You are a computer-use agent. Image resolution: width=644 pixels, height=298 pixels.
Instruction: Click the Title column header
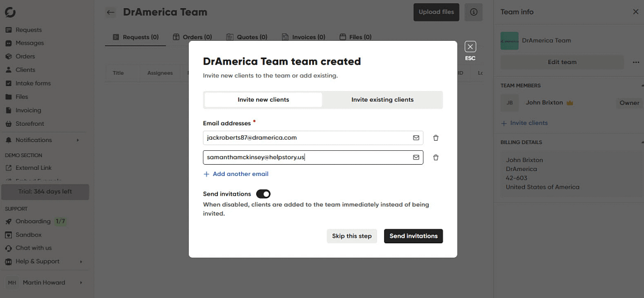pos(118,73)
